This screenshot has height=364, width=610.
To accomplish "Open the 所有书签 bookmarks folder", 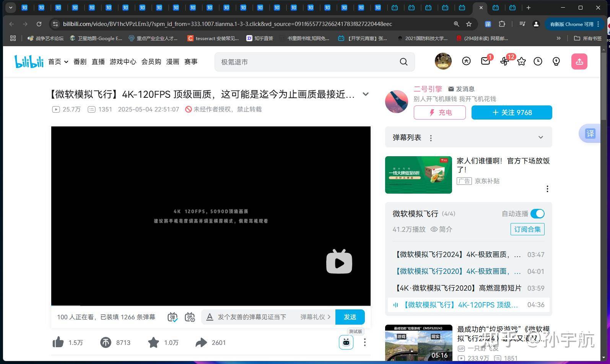I will pos(588,38).
